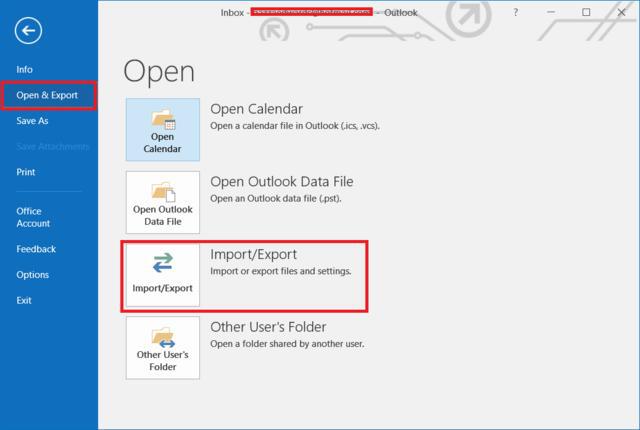Maximize the Outlook window

pos(586,12)
